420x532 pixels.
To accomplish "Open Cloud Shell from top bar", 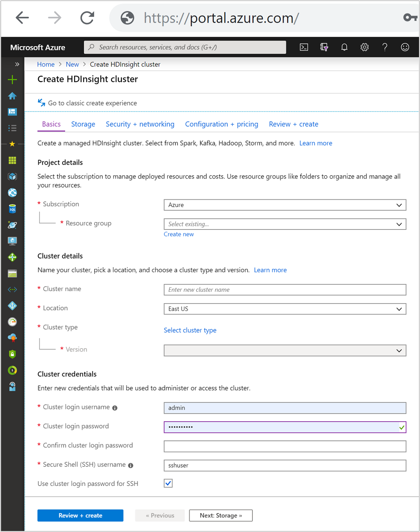I will tap(304, 47).
